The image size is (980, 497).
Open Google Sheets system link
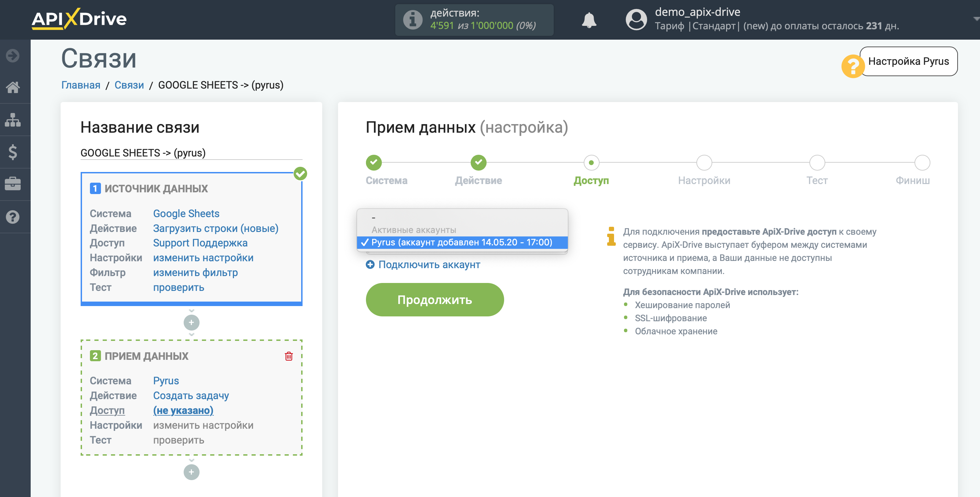[x=186, y=213]
